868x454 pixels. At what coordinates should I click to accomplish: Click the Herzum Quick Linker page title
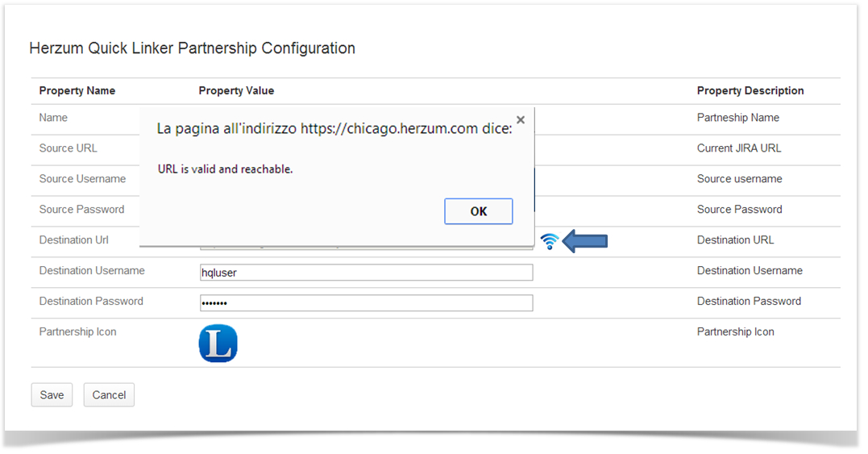pos(192,48)
